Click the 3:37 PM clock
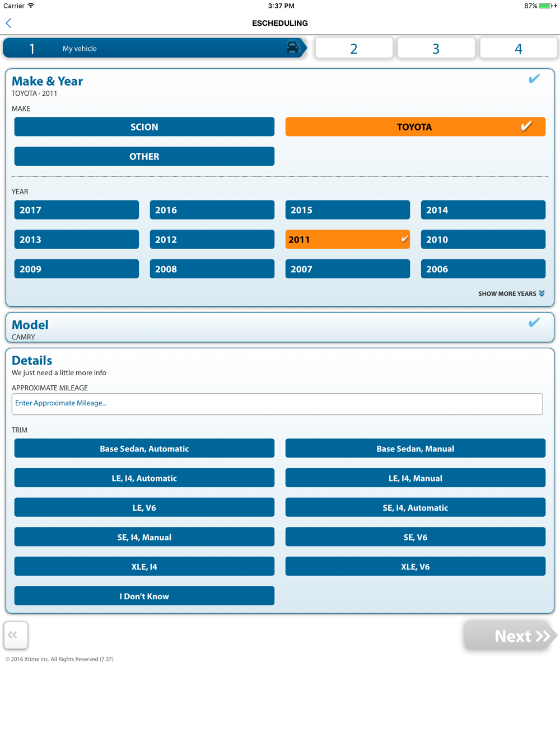The width and height of the screenshot is (560, 747). [x=281, y=6]
